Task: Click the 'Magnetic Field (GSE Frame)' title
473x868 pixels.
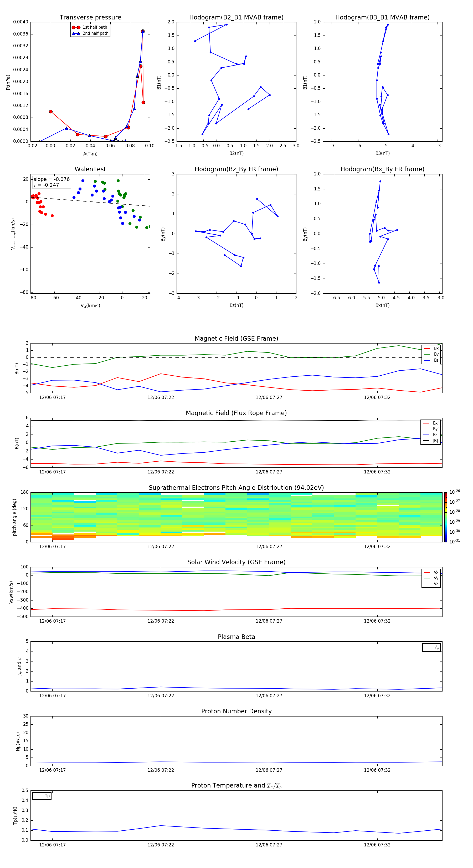Action: pos(236,339)
